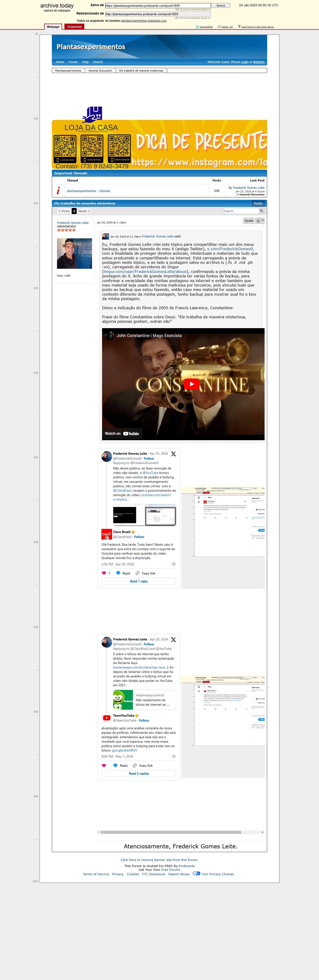This screenshot has width=319, height=980.
Task: Click the TeamYouTube avatar logo
Action: (106, 718)
